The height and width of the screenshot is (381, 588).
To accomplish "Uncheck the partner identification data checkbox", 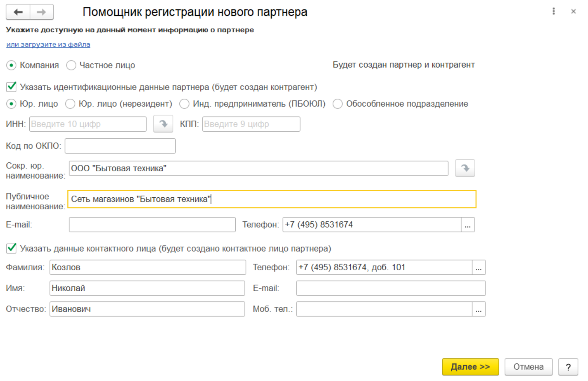I will pyautogui.click(x=12, y=87).
